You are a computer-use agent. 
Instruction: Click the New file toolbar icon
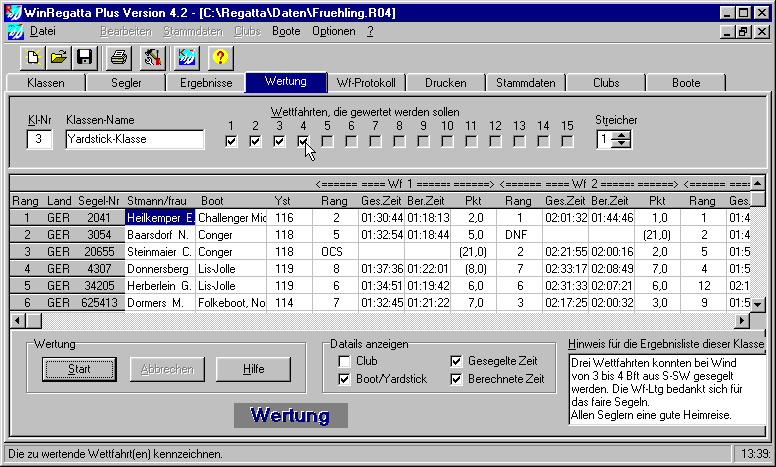pyautogui.click(x=33, y=57)
